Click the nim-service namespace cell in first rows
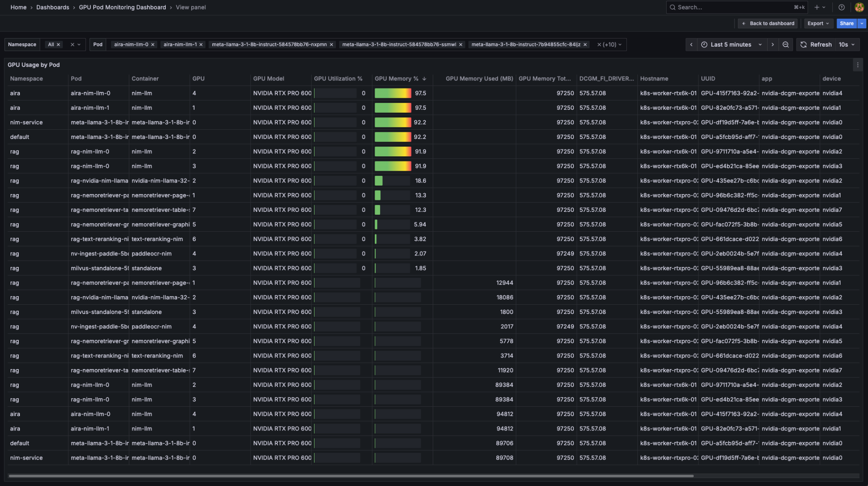The width and height of the screenshot is (868, 486). click(26, 122)
